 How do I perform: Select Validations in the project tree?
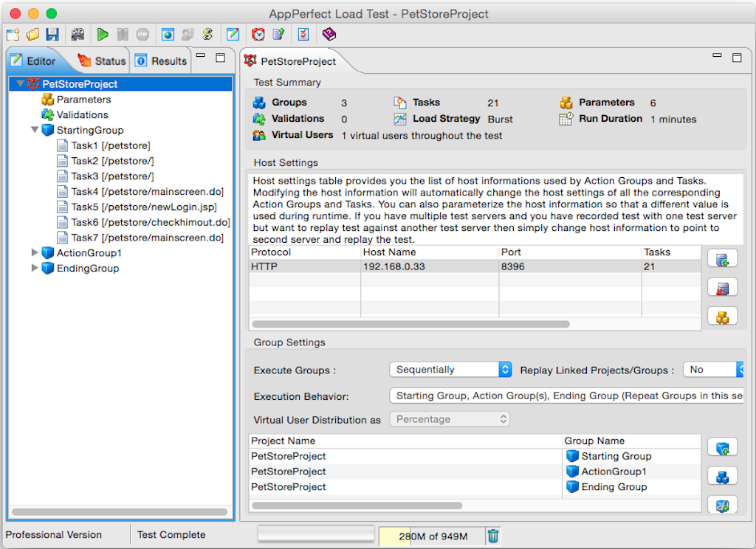click(x=82, y=114)
